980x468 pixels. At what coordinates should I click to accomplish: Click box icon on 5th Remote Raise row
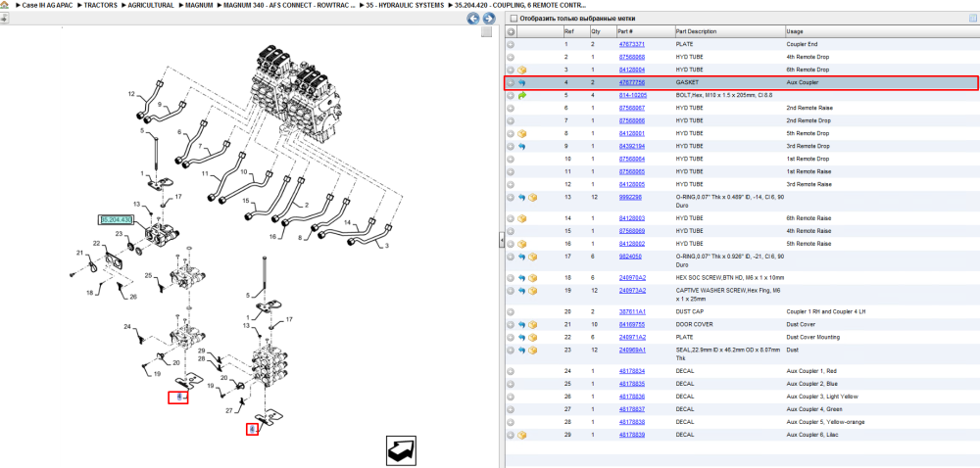pos(522,244)
